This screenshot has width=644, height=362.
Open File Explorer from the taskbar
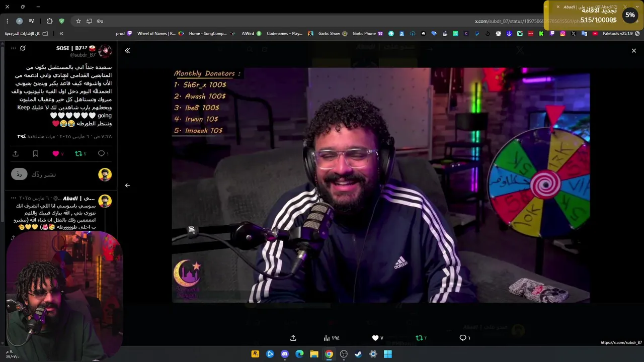tap(314, 354)
